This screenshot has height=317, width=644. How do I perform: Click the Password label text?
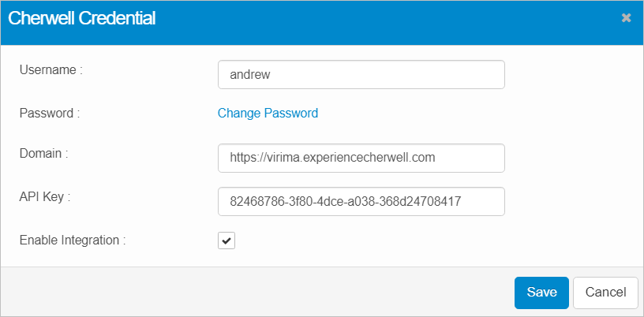coord(49,113)
